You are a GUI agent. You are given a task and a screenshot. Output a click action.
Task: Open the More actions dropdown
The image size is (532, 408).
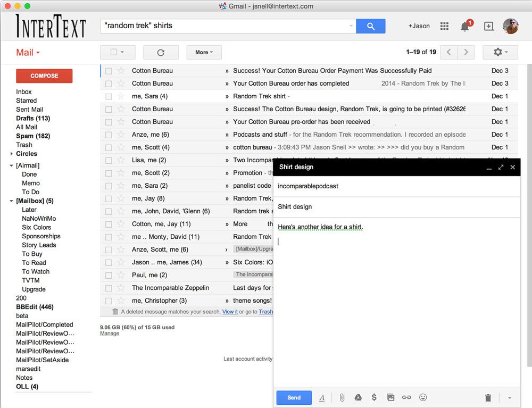tap(204, 52)
